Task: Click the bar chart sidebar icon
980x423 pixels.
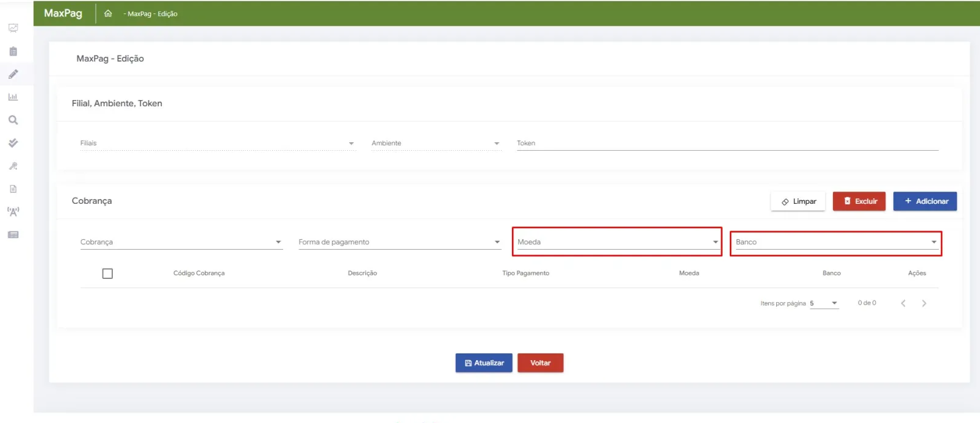Action: click(13, 97)
